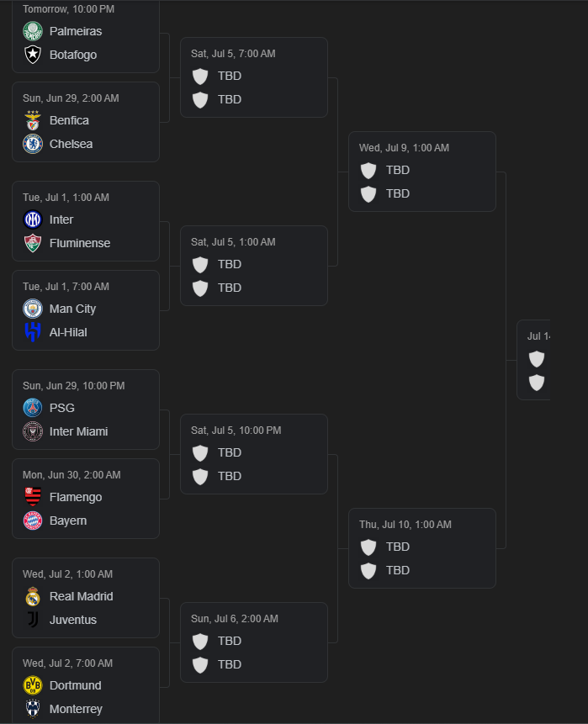Click the Botafogo star shield logo
Screen dimensions: 588x724
pyautogui.click(x=33, y=55)
